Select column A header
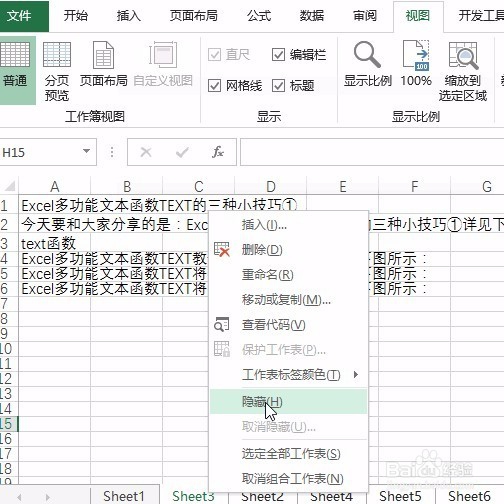 point(54,186)
